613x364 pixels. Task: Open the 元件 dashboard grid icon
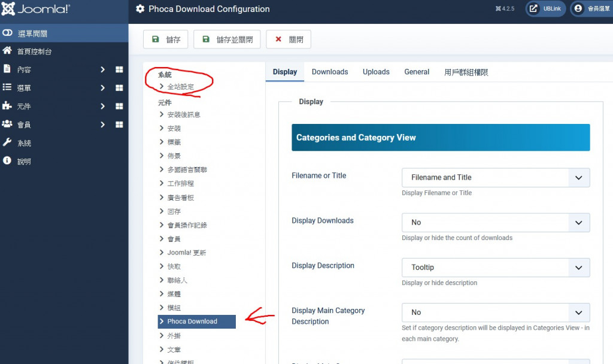click(119, 107)
